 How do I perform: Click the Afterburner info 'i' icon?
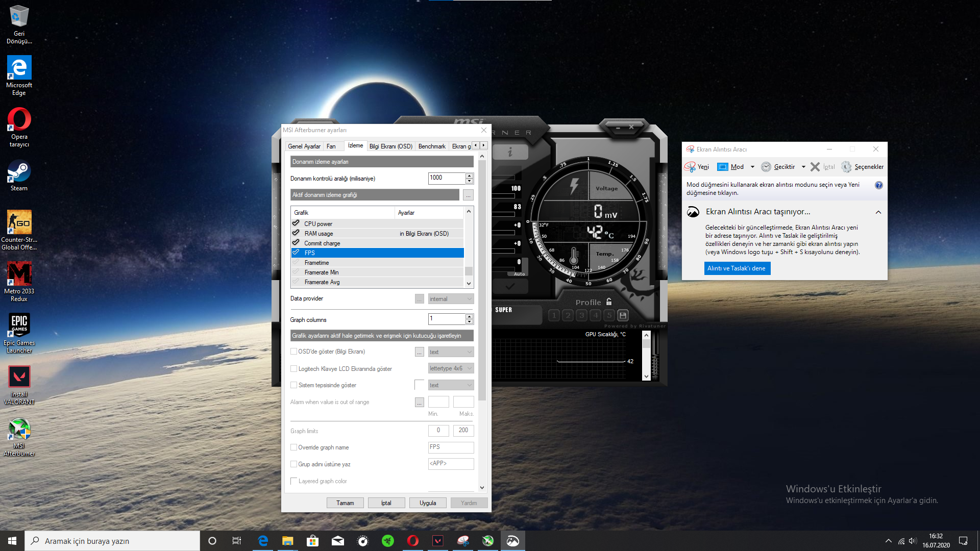pos(510,152)
